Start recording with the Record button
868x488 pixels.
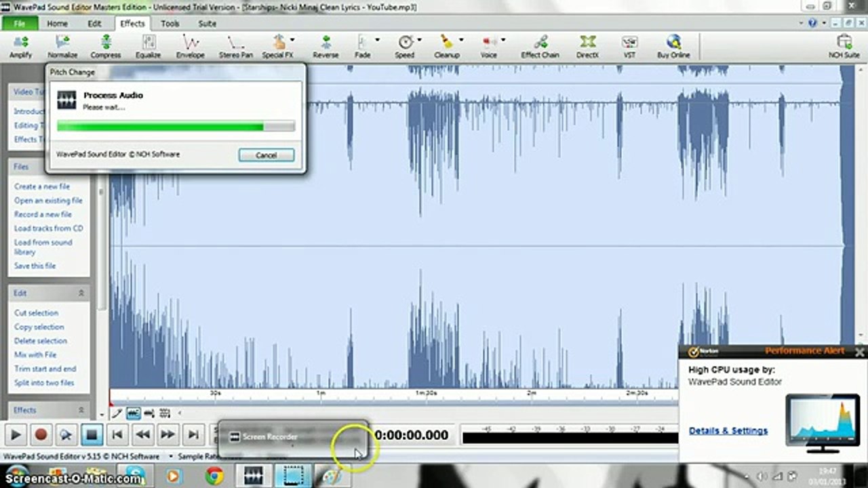(41, 434)
